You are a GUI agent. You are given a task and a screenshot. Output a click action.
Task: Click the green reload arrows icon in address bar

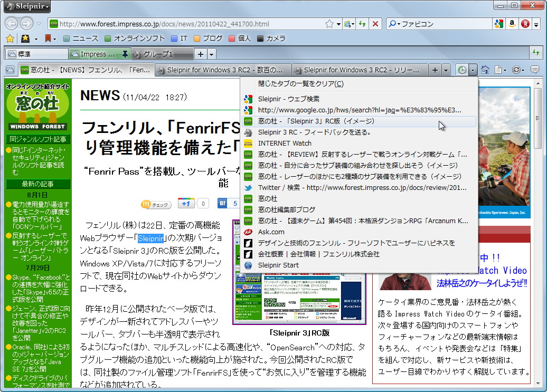pos(362,24)
